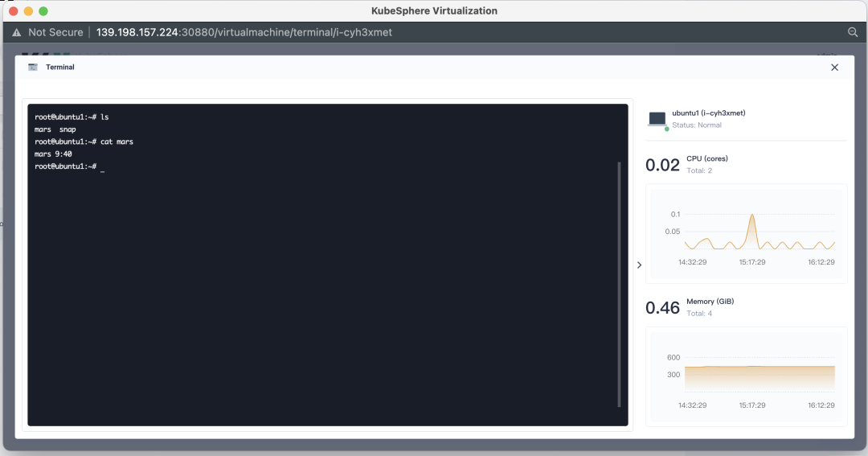
Task: Click the 'CPU (cores)' label
Action: coord(707,158)
